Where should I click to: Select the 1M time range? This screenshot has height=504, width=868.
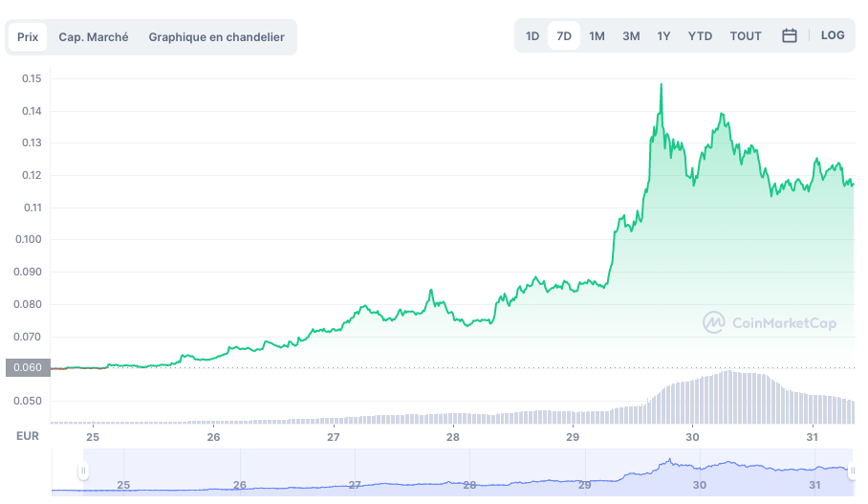coord(597,36)
